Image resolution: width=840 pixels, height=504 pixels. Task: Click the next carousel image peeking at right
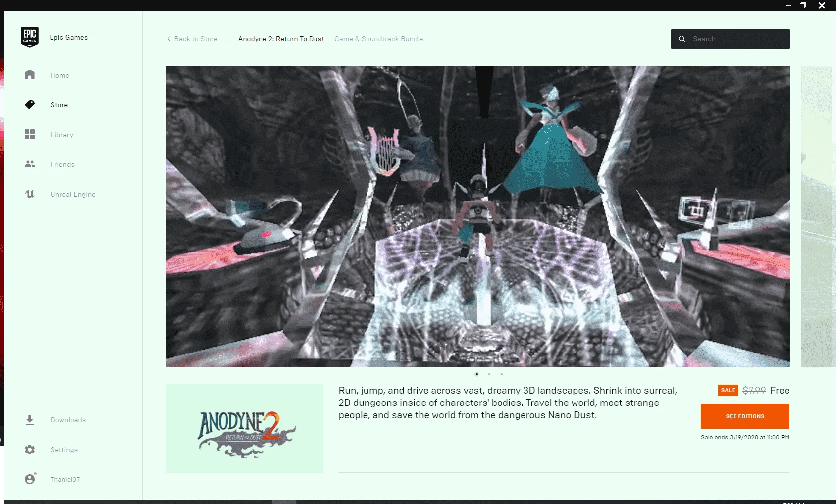[x=818, y=216]
